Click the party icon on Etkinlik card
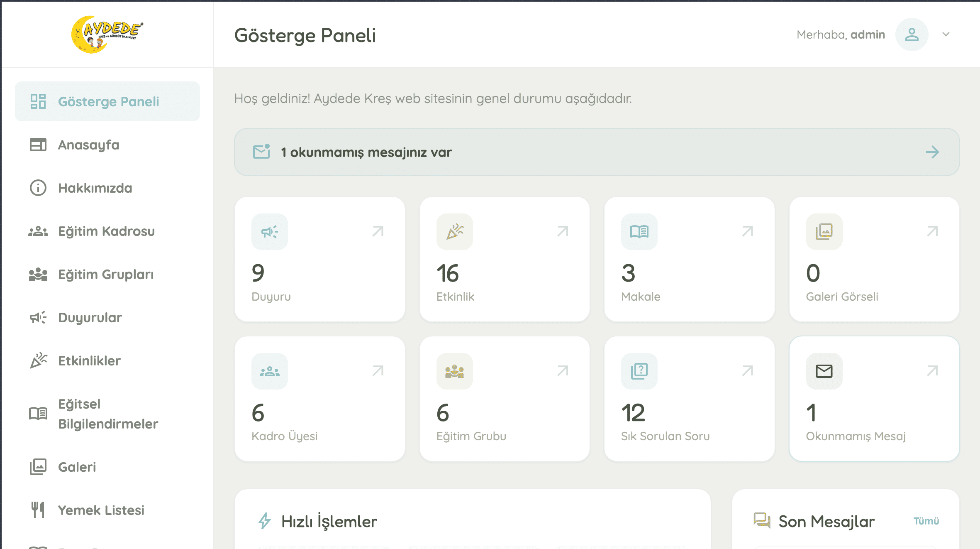The image size is (980, 549). (x=455, y=232)
